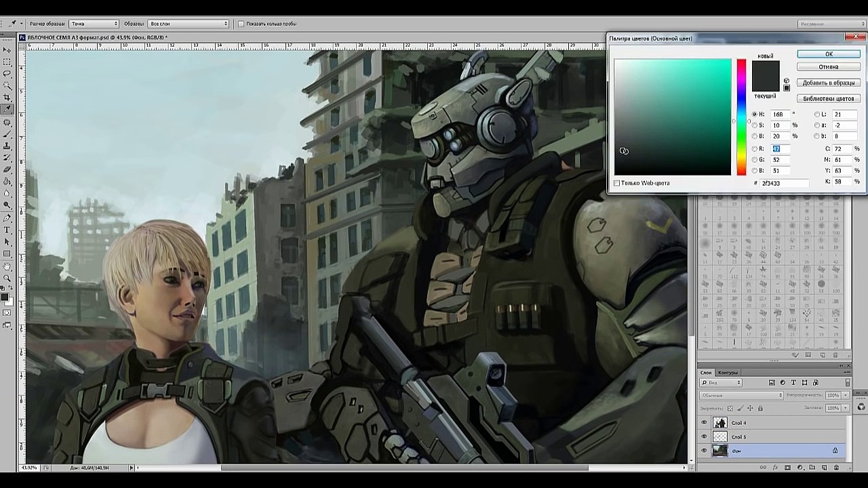Select the S saturation radio button
This screenshot has height=488, width=868.
tap(754, 125)
